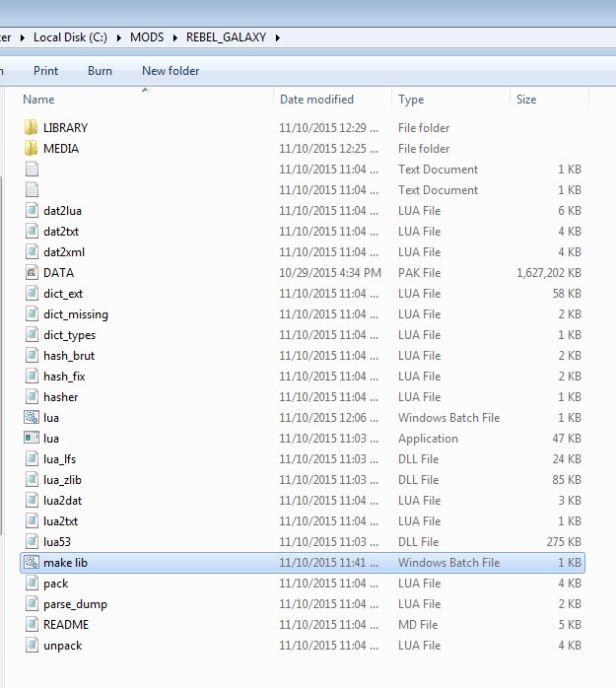
Task: Open the LIBRARY folder icon
Action: [31, 128]
